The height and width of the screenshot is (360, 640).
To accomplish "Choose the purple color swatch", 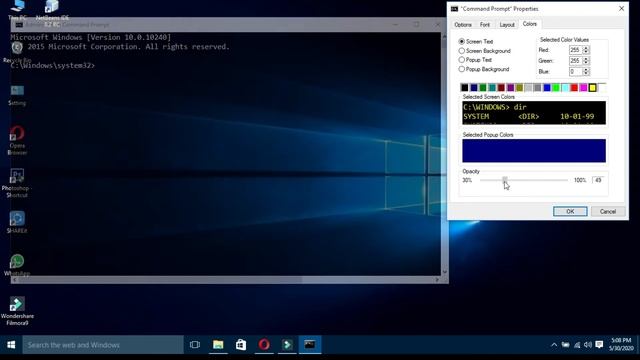I will point(510,87).
